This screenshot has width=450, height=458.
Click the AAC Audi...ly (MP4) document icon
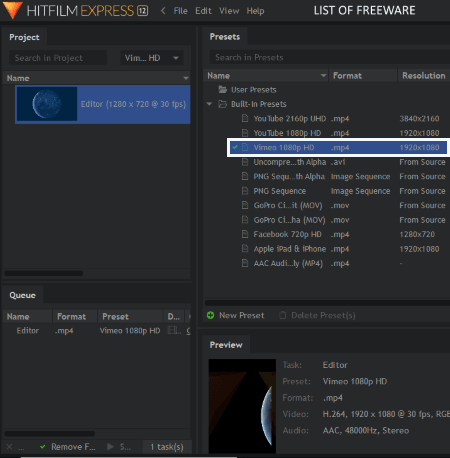click(x=245, y=263)
